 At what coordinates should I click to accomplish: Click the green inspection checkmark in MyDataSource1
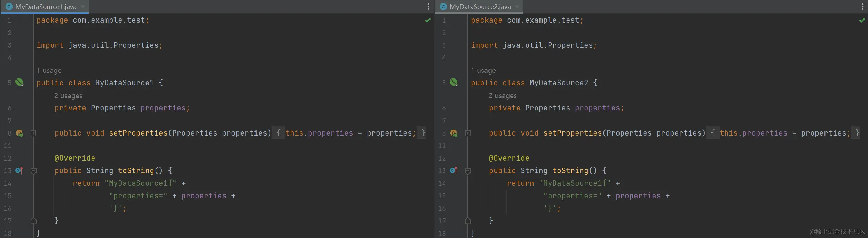tap(428, 20)
